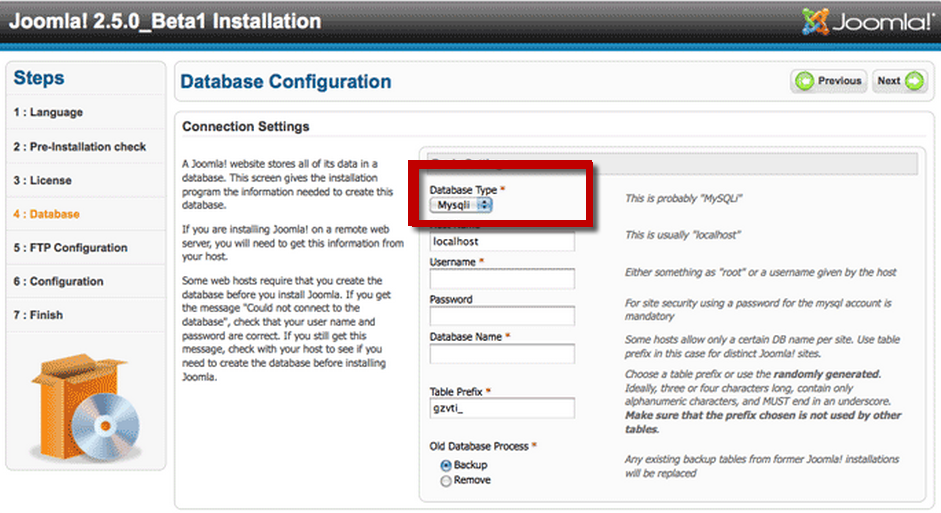This screenshot has width=941, height=513.
Task: Focus the Password input field
Action: (x=502, y=316)
